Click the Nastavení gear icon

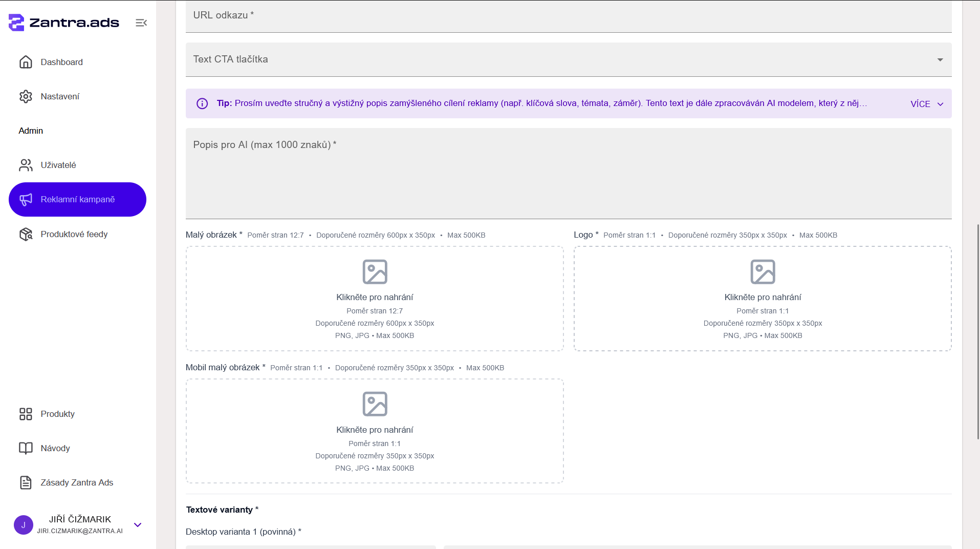click(x=26, y=96)
